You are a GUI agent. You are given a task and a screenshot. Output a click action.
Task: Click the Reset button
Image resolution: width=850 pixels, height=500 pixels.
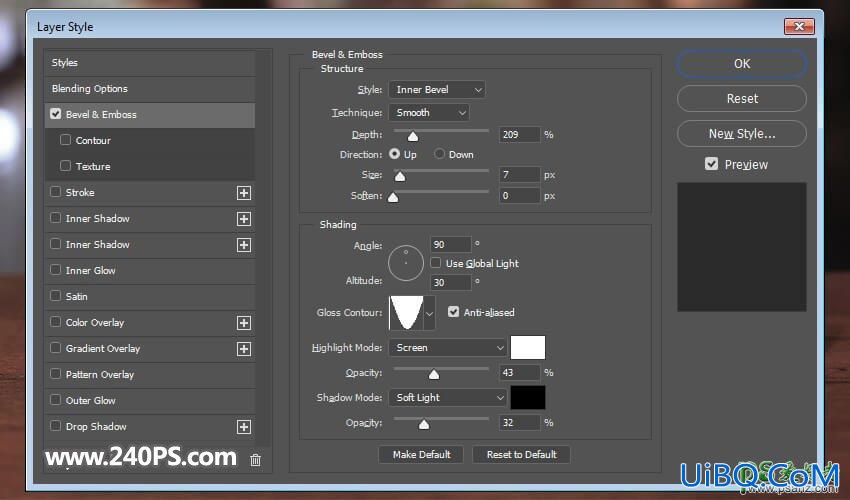[742, 99]
